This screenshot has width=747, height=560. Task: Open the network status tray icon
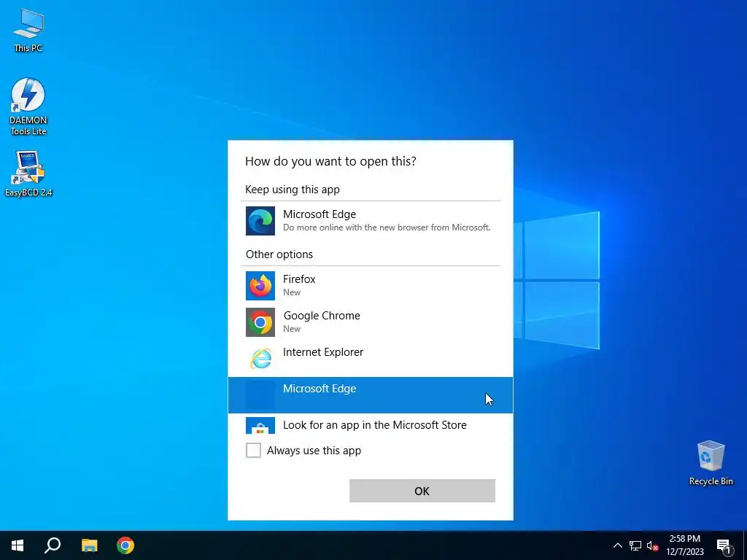coord(635,545)
